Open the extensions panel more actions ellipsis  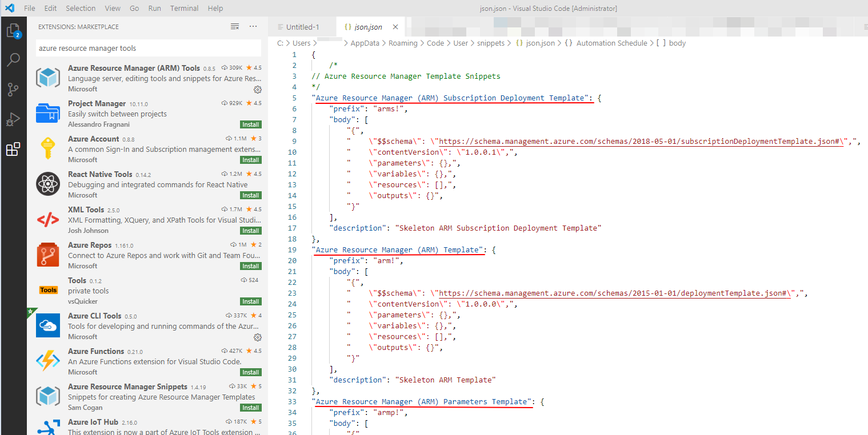point(253,27)
